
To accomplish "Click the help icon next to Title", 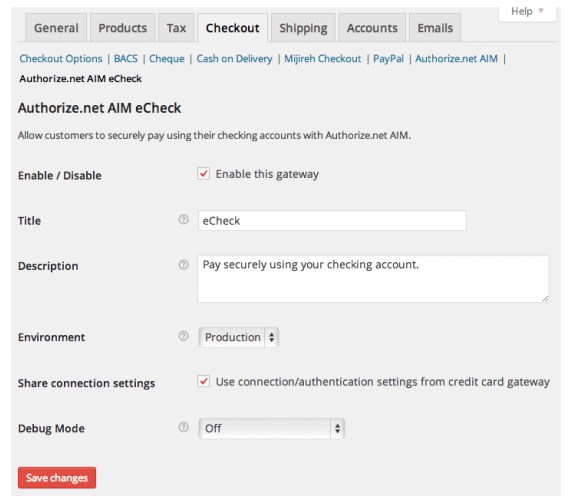I will (x=184, y=219).
